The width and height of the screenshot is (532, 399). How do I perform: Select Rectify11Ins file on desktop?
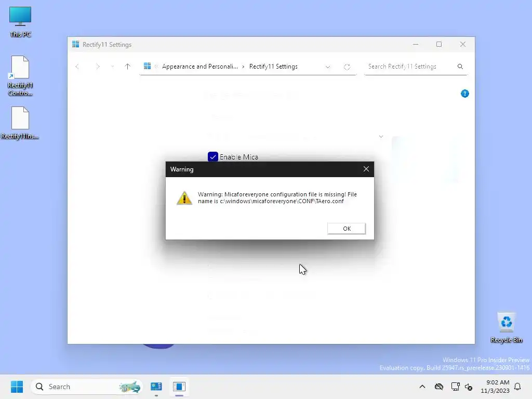20,123
